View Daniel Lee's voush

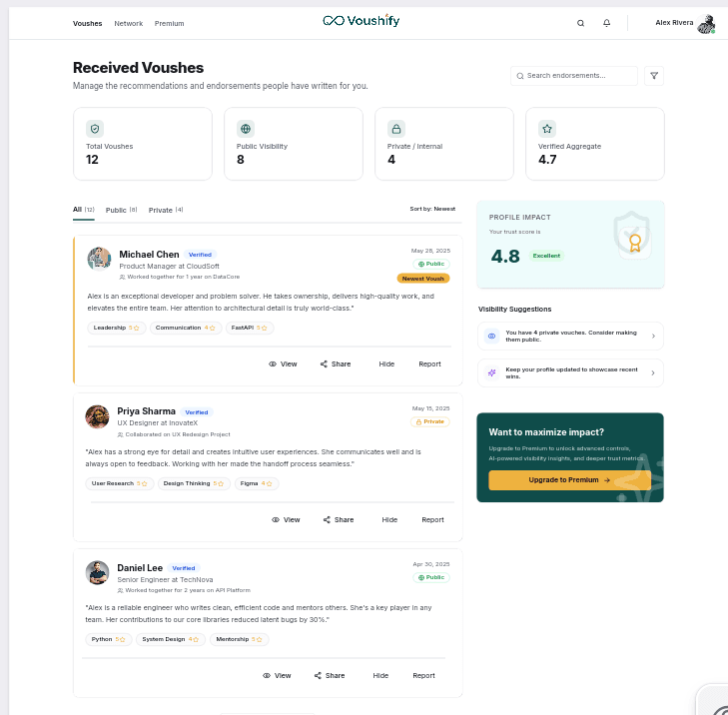(277, 675)
